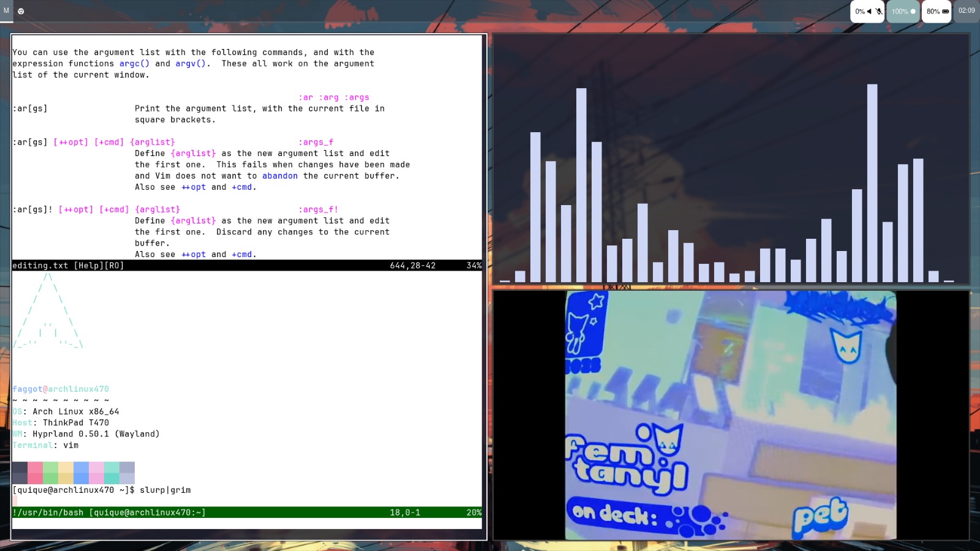Follow the argv() help link
The width and height of the screenshot is (980, 551).
click(190, 64)
